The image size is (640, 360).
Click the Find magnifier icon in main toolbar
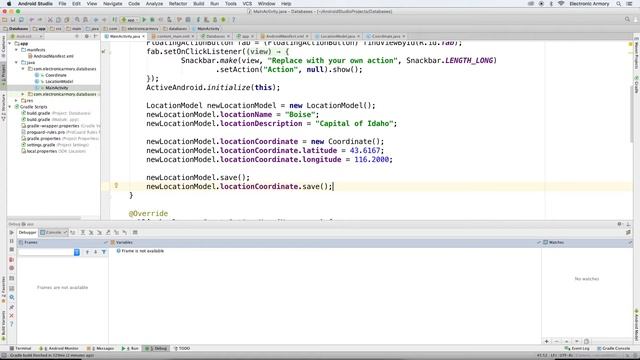tap(77, 20)
